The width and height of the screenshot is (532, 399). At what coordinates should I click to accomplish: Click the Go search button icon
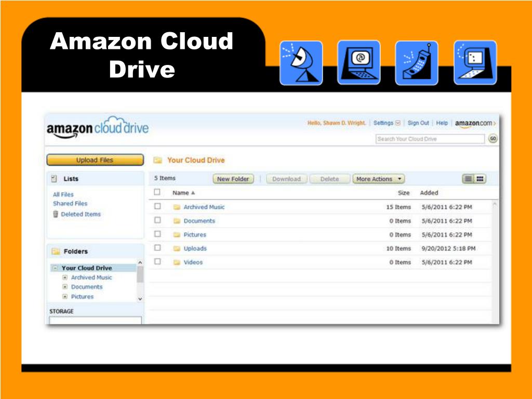[493, 138]
